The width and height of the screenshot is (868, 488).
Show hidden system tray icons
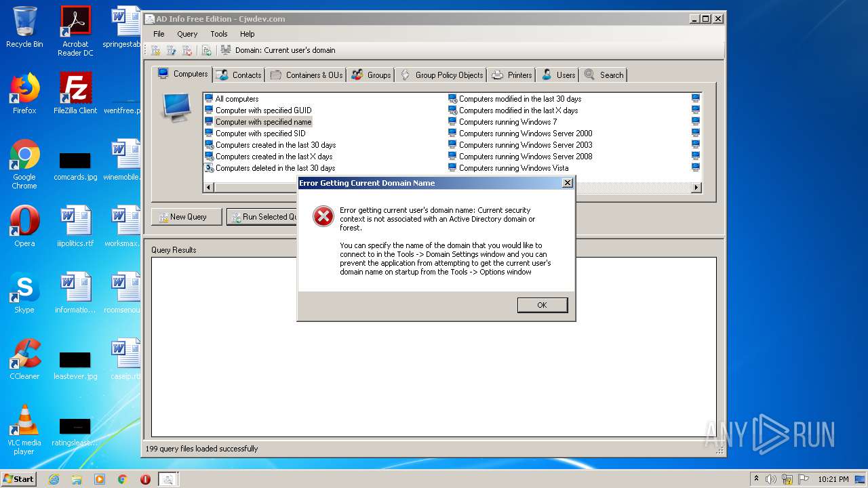(x=755, y=479)
